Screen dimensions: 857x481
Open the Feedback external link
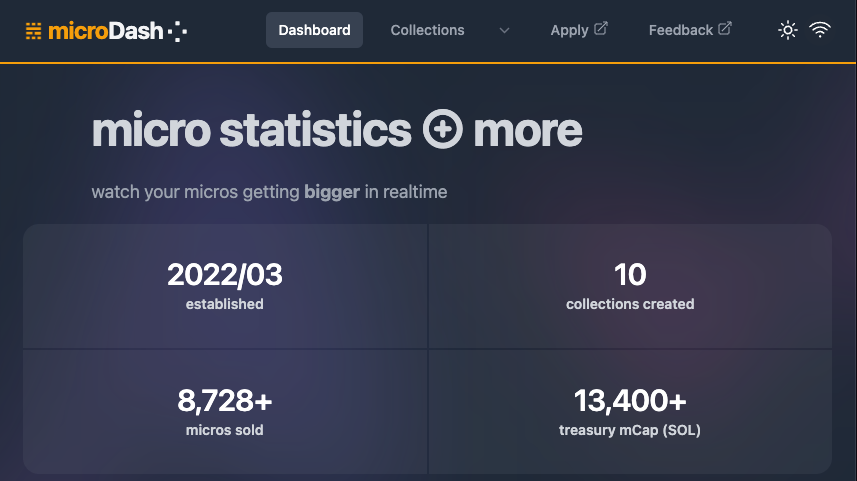tap(690, 30)
